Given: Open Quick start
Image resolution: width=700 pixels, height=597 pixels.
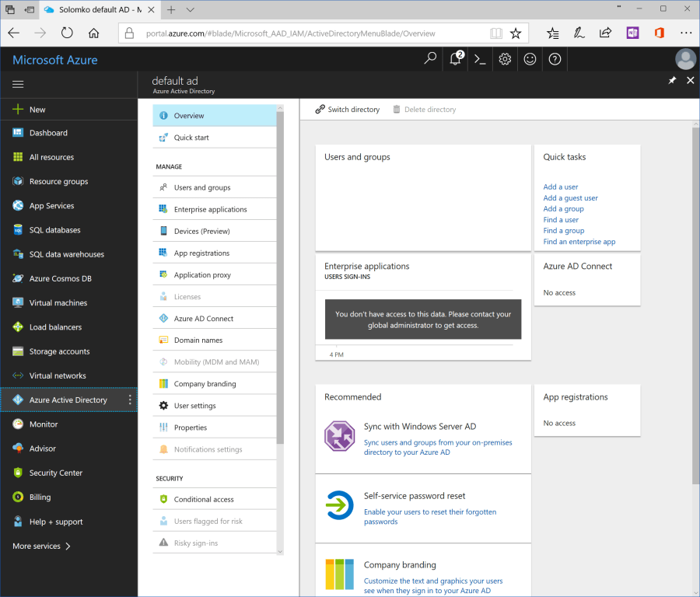Looking at the screenshot, I should click(x=215, y=138).
